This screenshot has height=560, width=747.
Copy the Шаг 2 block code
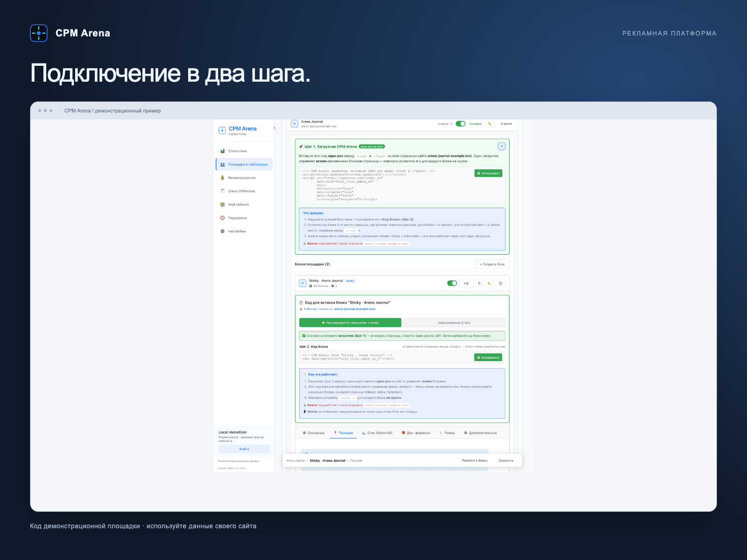[x=488, y=357]
